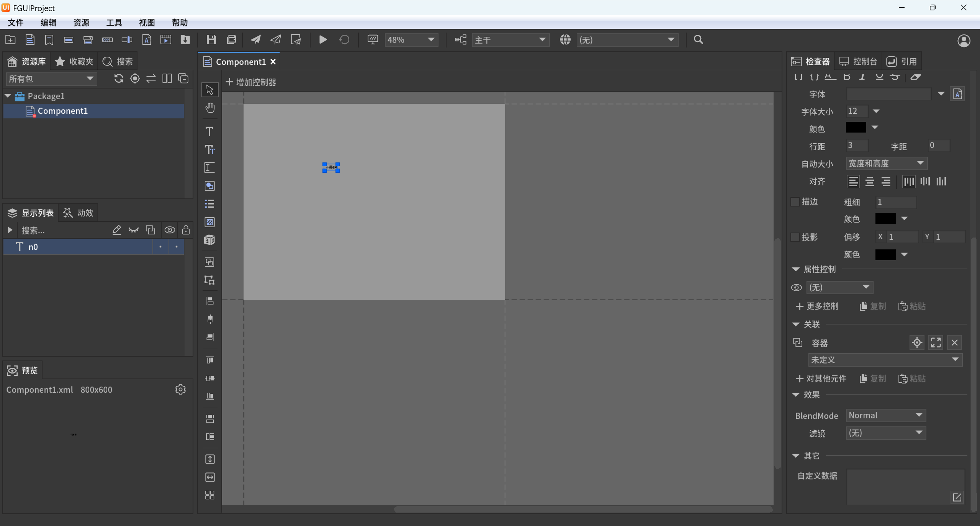Click 更多控制 button
980x526 pixels.
click(x=817, y=306)
